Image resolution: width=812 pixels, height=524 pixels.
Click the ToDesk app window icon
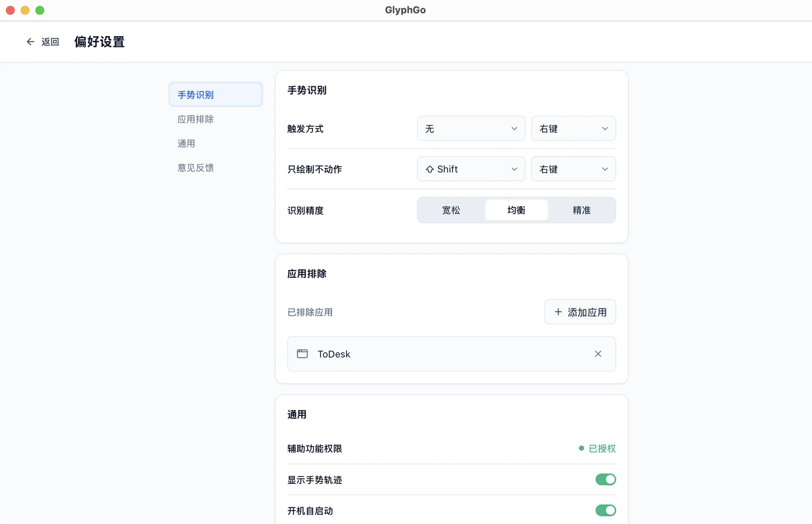302,354
